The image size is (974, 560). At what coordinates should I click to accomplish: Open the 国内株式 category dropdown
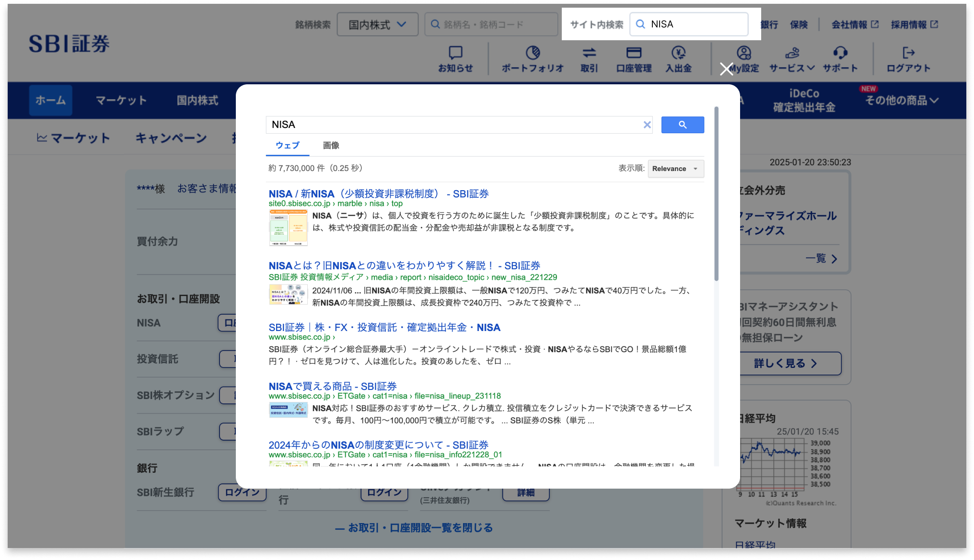pyautogui.click(x=377, y=24)
